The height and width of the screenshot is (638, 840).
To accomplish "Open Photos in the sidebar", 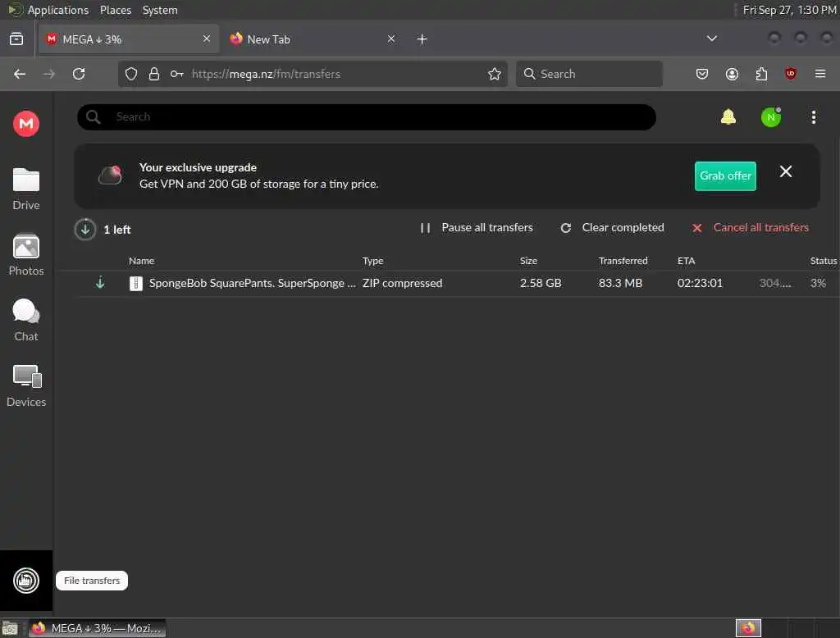I will pyautogui.click(x=25, y=255).
